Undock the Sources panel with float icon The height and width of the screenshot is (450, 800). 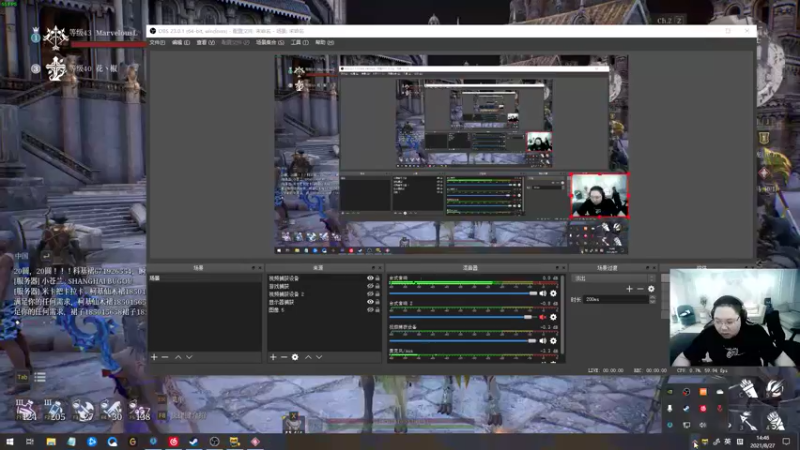tap(373, 268)
